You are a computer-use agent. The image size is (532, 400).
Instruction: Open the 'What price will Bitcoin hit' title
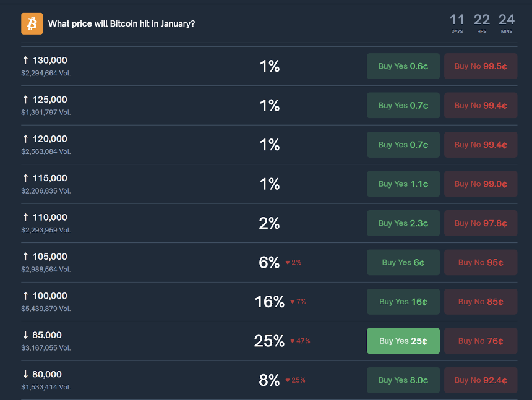[x=121, y=23]
